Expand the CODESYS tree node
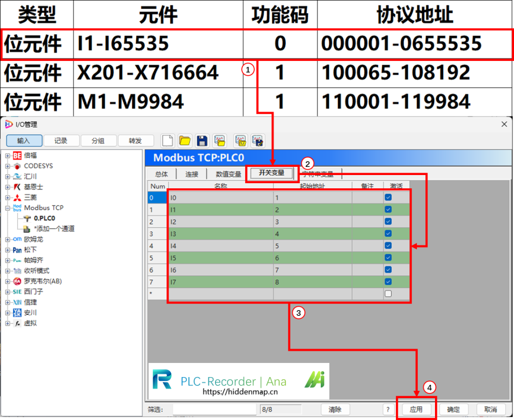Viewport: 514px width, 420px height. [8, 166]
